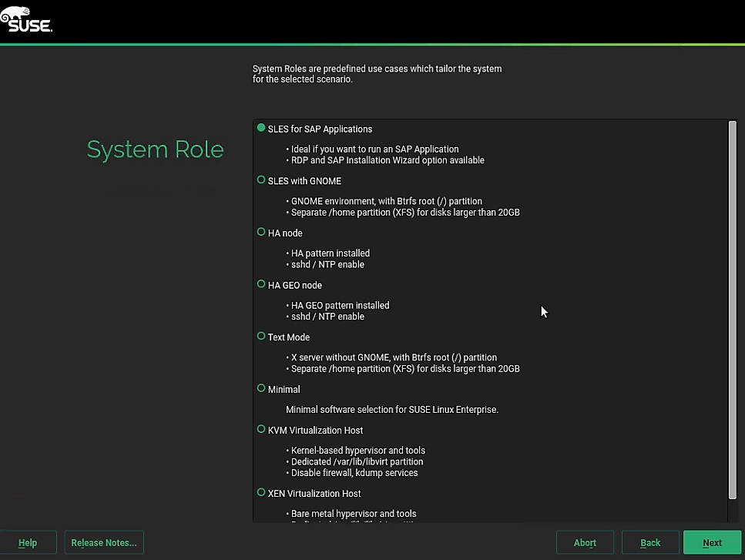
Task: Click the 'System Role' heading
Action: pos(155,149)
